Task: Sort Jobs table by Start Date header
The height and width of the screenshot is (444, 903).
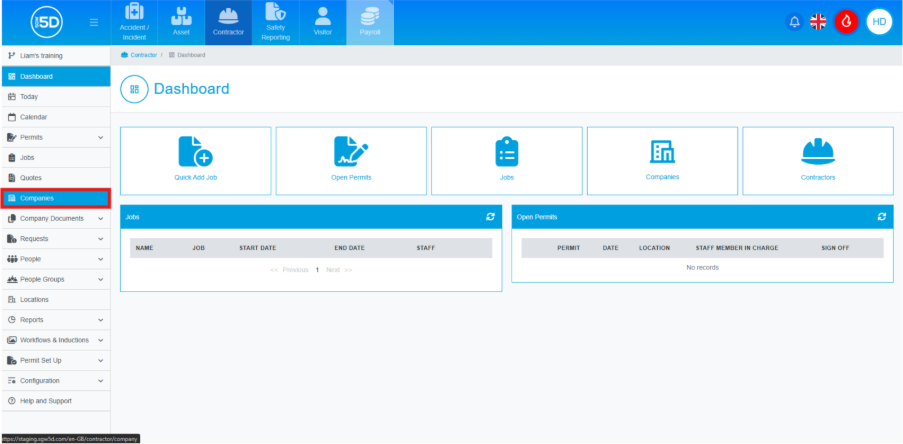Action: coord(257,247)
